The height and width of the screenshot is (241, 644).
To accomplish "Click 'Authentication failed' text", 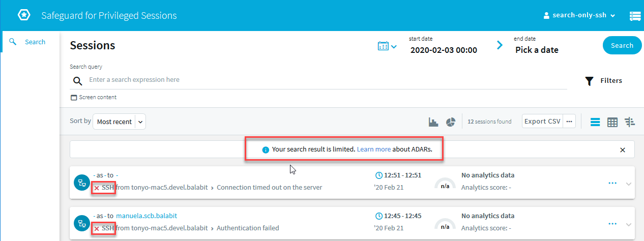I will point(248,228).
